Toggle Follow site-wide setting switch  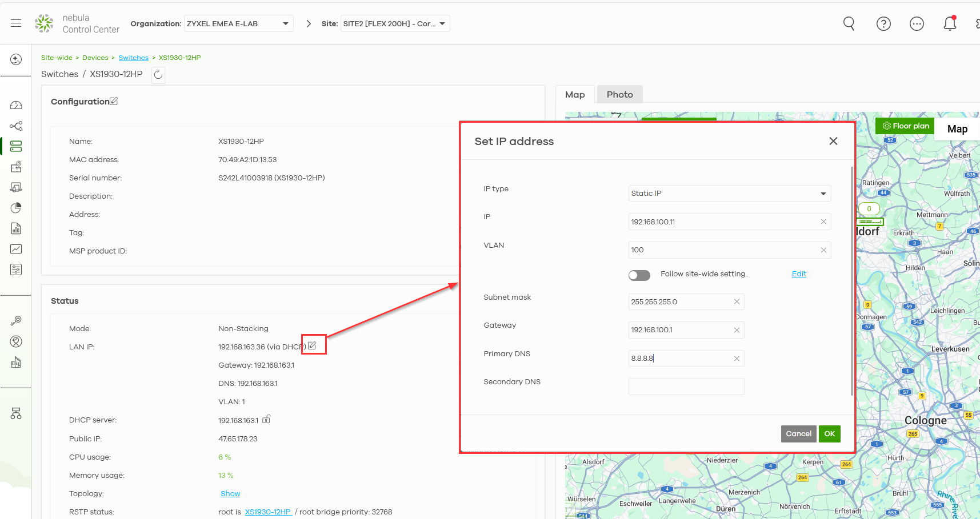[639, 275]
